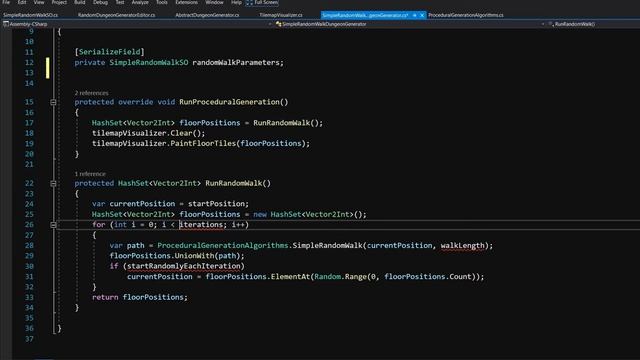The width and height of the screenshot is (640, 360).
Task: Click line number 26 in the gutter
Action: point(29,225)
